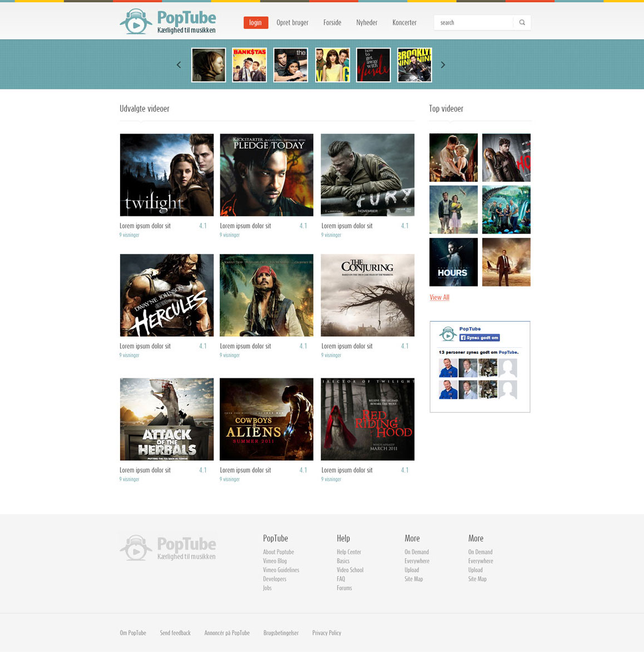Click the 'Udvalgte videoer' heading
644x652 pixels.
pos(144,108)
